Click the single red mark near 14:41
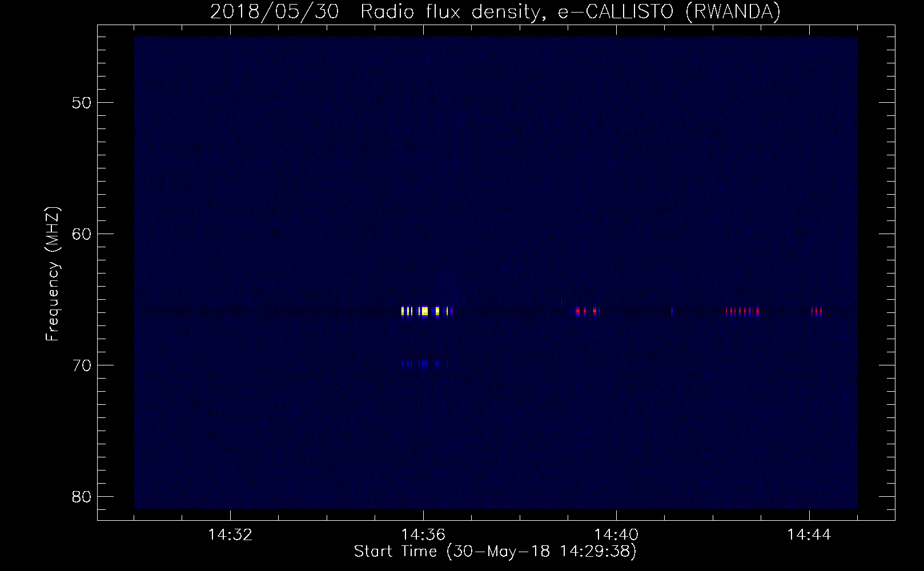 (672, 311)
